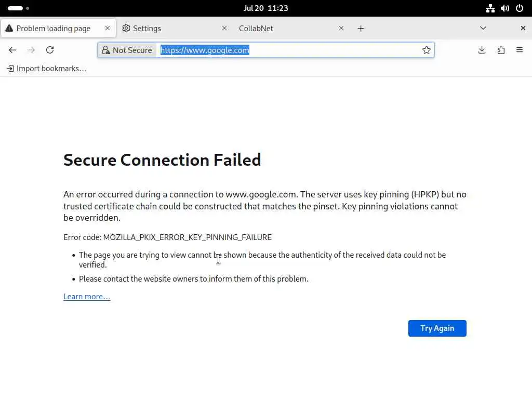
Task: Close the CollabNet tab
Action: [341, 29]
